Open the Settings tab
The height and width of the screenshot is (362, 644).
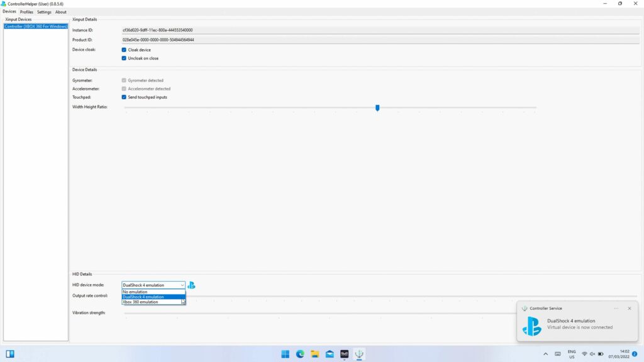(x=44, y=12)
